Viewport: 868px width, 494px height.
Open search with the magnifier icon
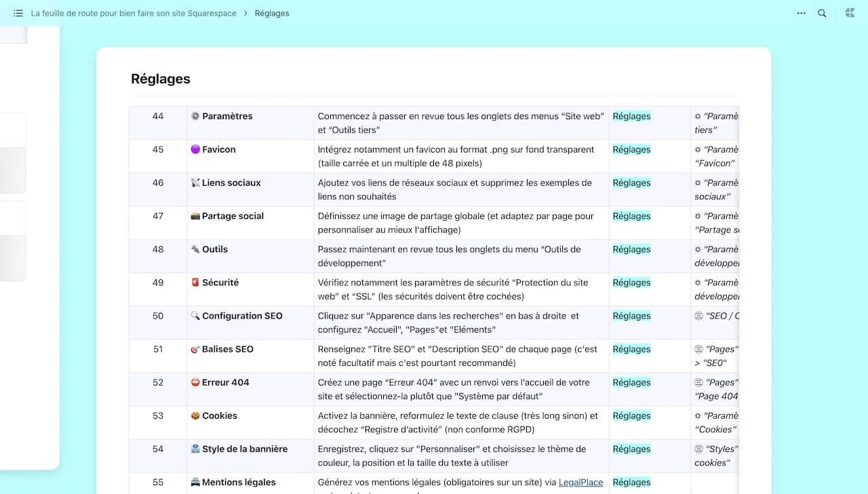coord(822,13)
